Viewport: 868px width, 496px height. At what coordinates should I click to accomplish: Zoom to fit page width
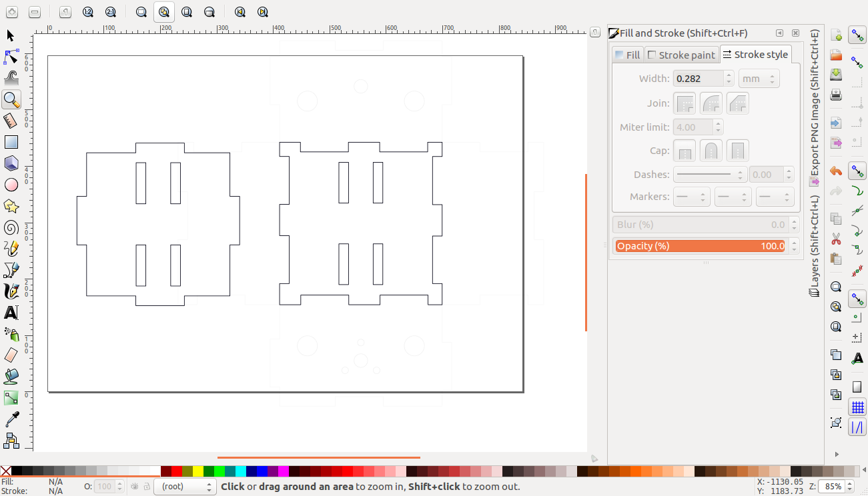pyautogui.click(x=209, y=12)
